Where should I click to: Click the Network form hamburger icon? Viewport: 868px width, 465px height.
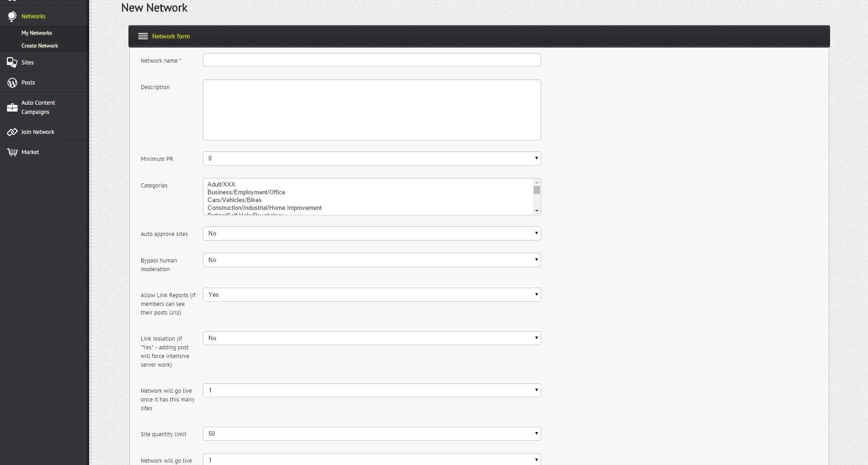[x=143, y=36]
